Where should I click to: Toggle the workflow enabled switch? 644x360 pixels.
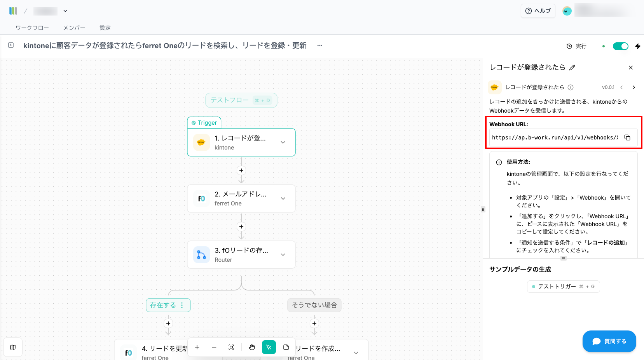(x=620, y=46)
